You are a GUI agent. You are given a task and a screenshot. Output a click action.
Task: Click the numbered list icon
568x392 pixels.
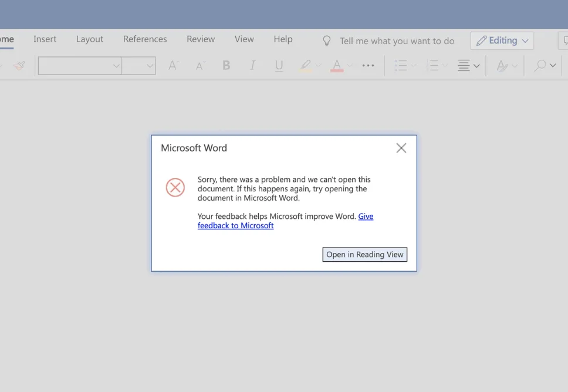tap(432, 66)
